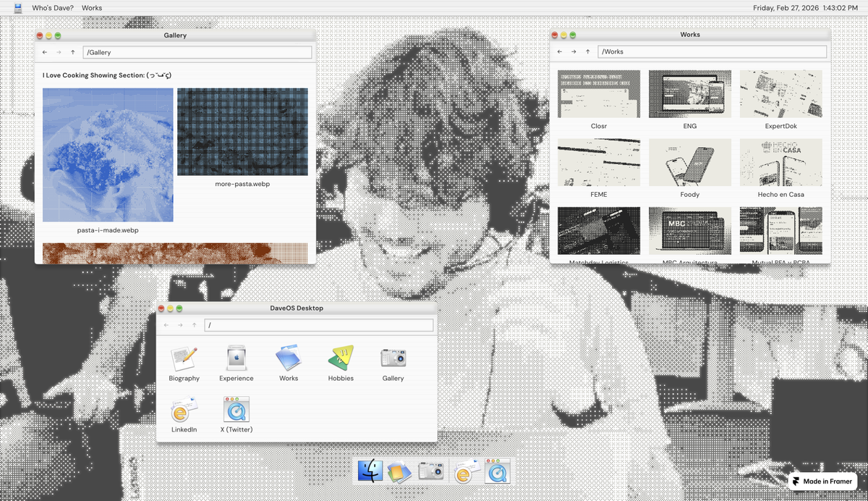868x501 pixels.
Task: Close the DaveOS Desktop window
Action: [162, 308]
